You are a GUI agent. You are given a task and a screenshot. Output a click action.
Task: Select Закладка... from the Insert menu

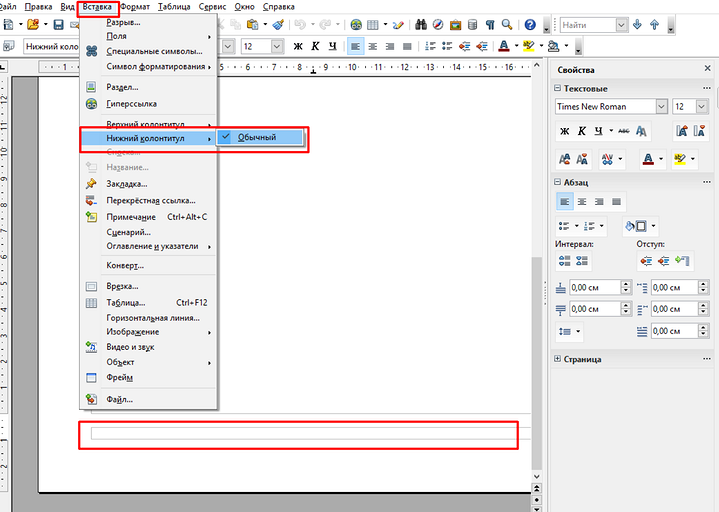pyautogui.click(x=127, y=184)
